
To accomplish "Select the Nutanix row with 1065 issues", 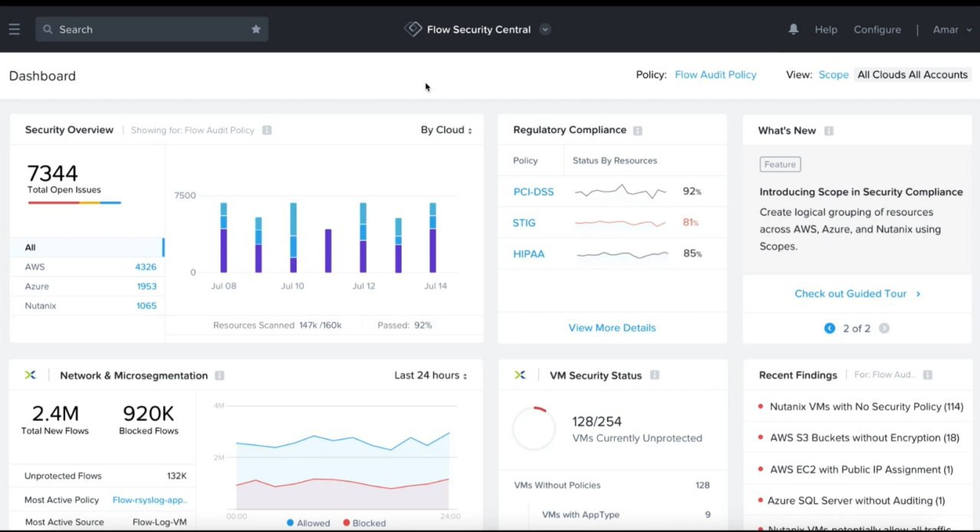I will (87, 305).
